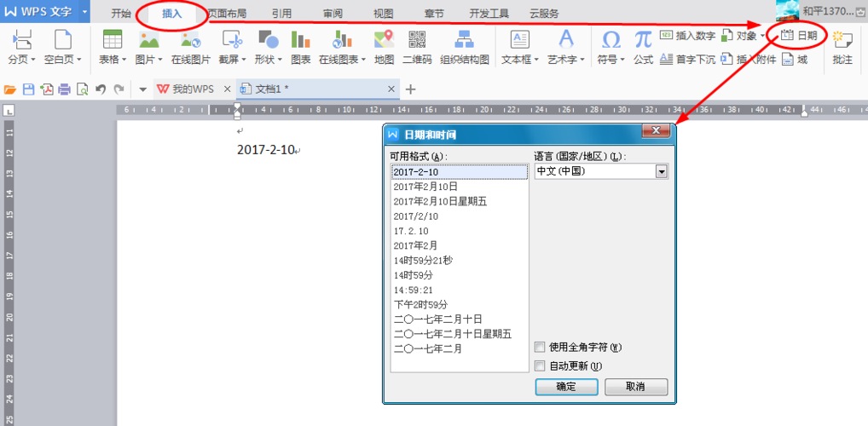
Task: Start the screenshot capture tool
Action: 232,39
